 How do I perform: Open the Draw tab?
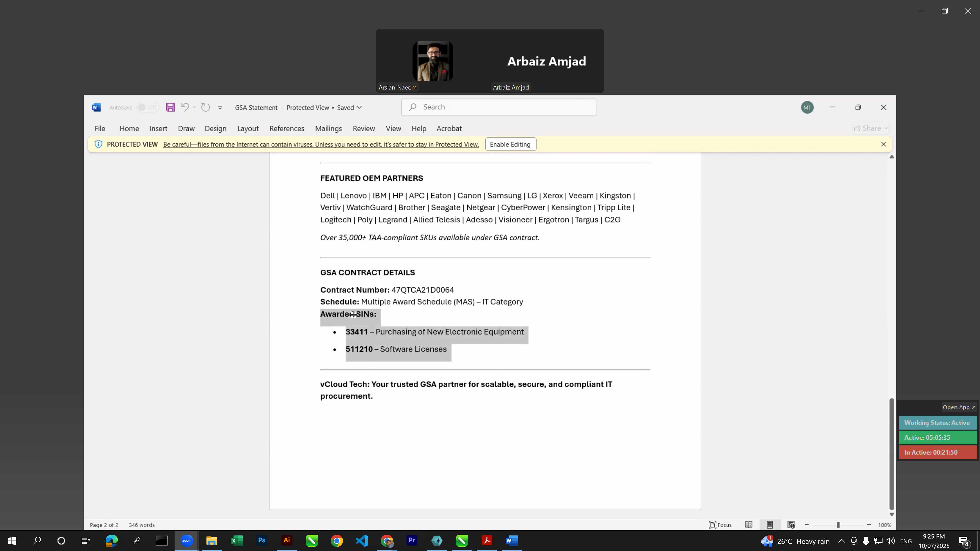(x=186, y=129)
